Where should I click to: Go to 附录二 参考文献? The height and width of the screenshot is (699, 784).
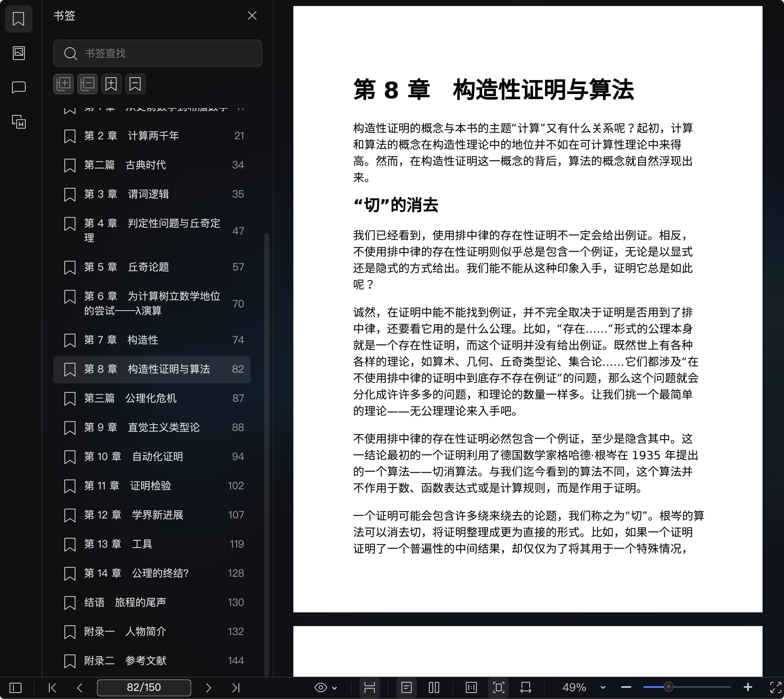pos(152,661)
